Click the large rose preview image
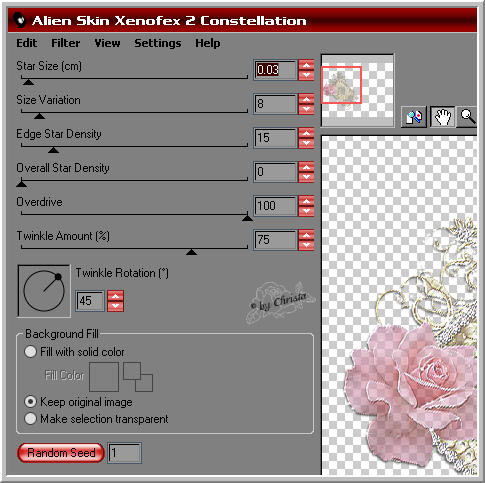The width and height of the screenshot is (485, 483). coord(399,305)
